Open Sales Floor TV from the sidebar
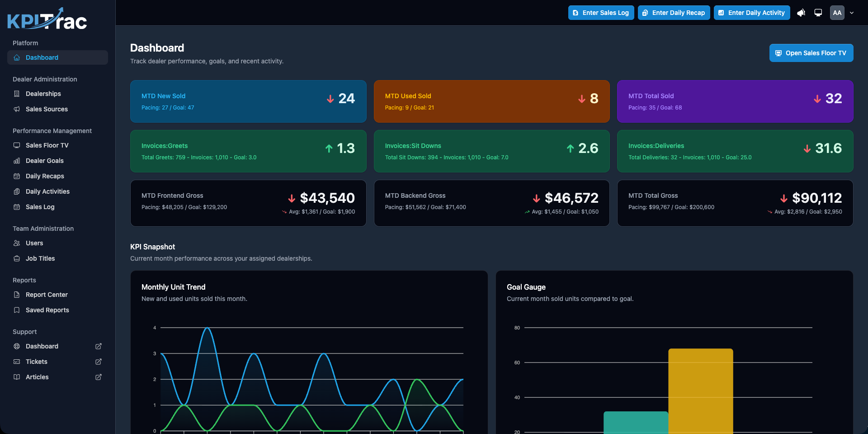This screenshot has width=868, height=434. 57,145
